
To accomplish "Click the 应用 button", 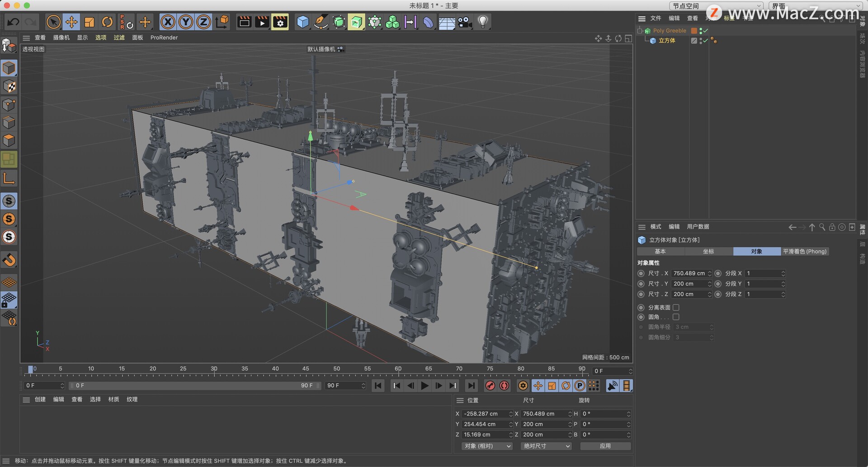I will click(605, 446).
